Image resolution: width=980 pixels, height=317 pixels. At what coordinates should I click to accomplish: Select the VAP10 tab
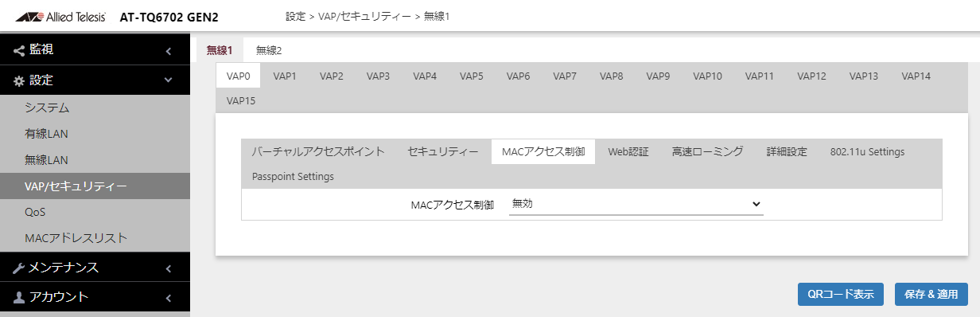coord(707,76)
